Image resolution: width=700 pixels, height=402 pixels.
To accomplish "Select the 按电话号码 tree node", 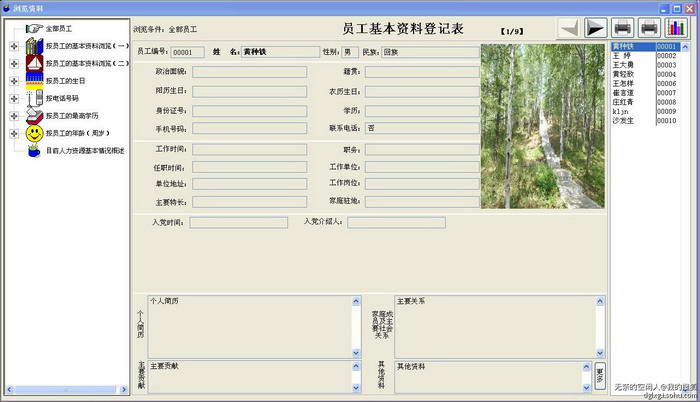I will pos(62,98).
